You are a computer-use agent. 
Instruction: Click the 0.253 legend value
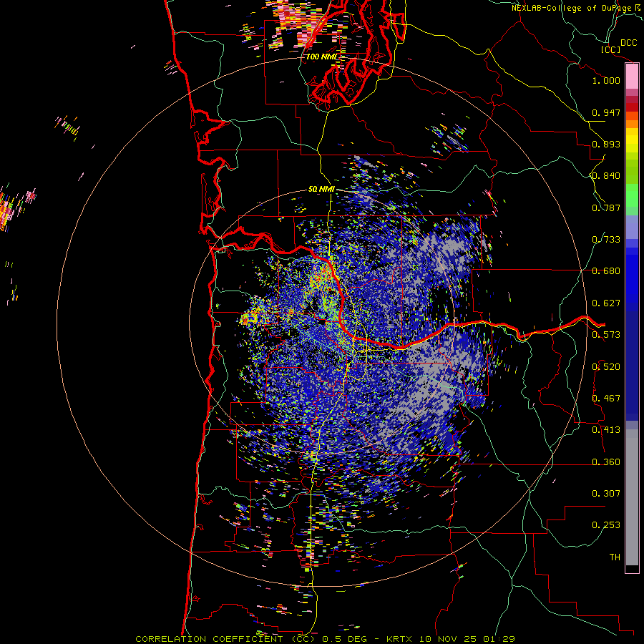(606, 525)
